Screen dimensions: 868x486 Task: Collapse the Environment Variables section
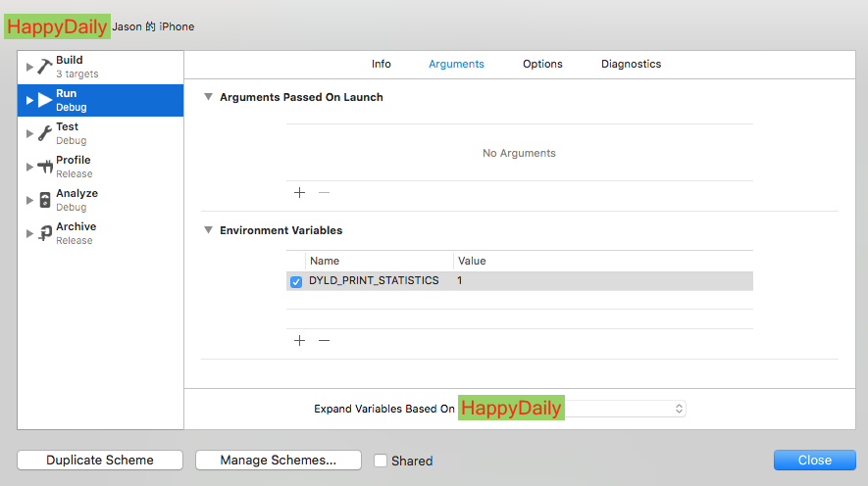click(x=208, y=230)
